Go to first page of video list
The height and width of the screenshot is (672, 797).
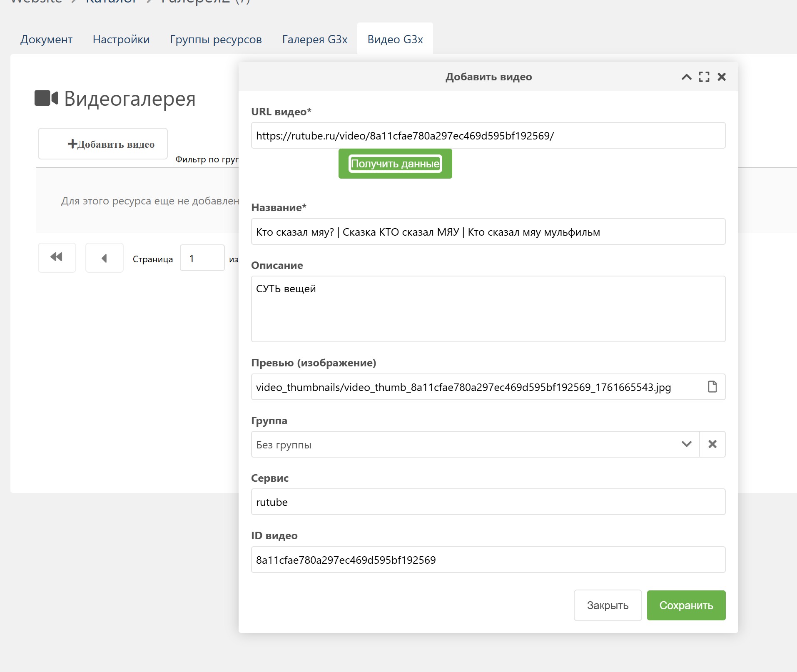[x=57, y=258]
